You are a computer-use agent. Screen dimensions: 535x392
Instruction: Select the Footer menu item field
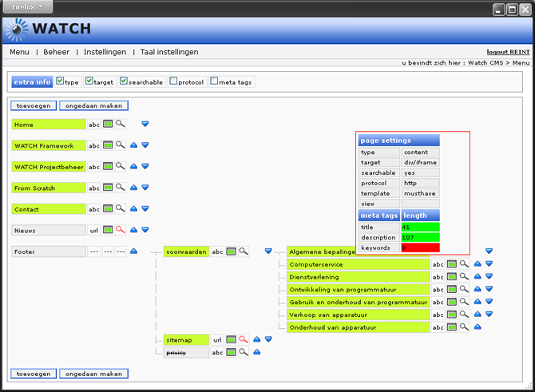tap(49, 251)
